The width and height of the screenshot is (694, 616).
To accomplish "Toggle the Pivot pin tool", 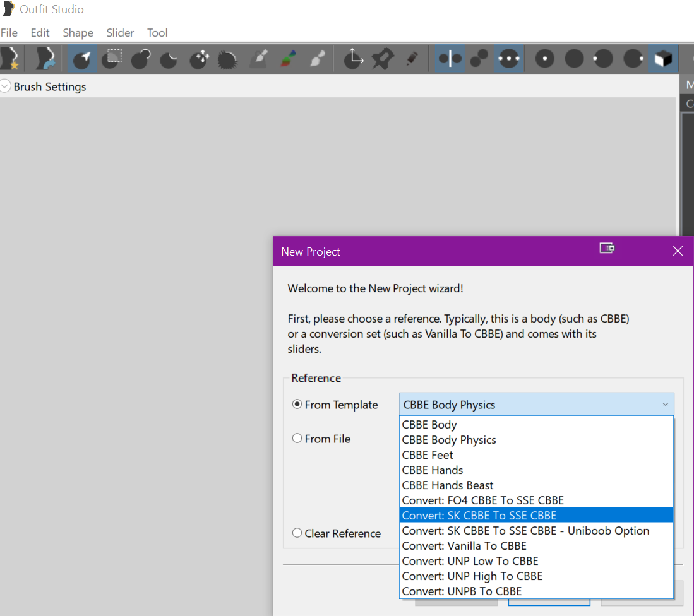I will [383, 58].
